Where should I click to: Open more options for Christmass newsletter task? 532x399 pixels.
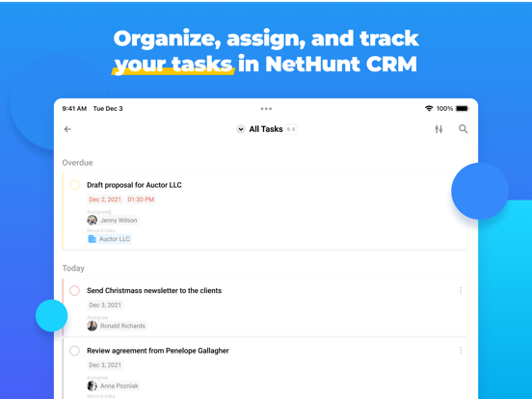pos(461,290)
